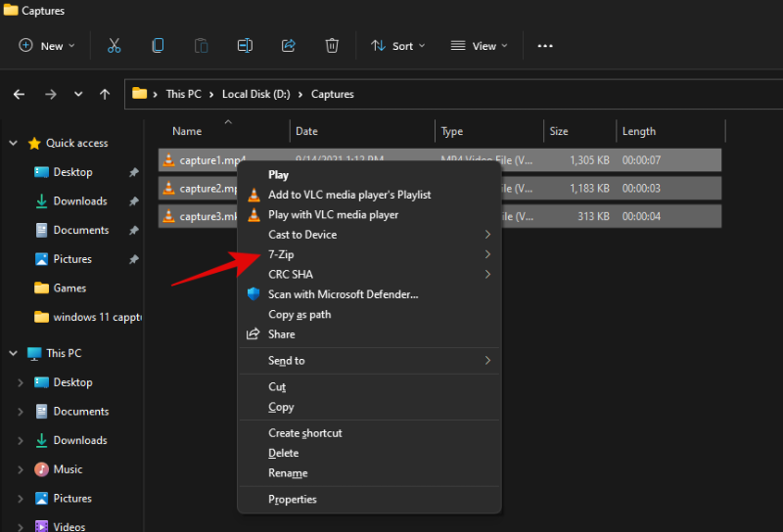
Task: Choose Scan with Microsoft Defender
Action: coord(343,294)
